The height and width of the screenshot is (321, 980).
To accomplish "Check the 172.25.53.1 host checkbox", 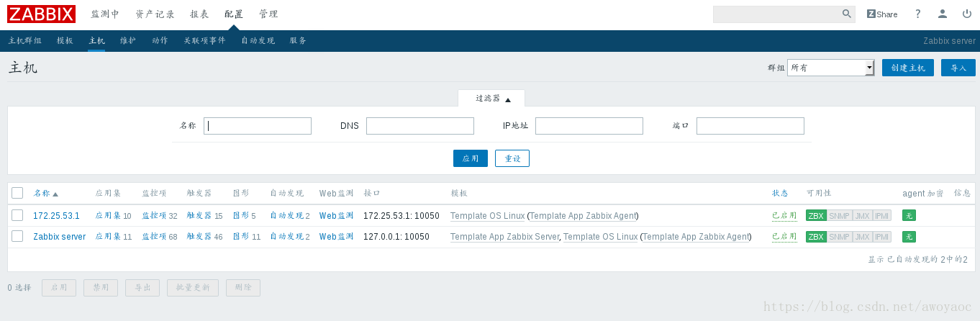I will (x=17, y=215).
